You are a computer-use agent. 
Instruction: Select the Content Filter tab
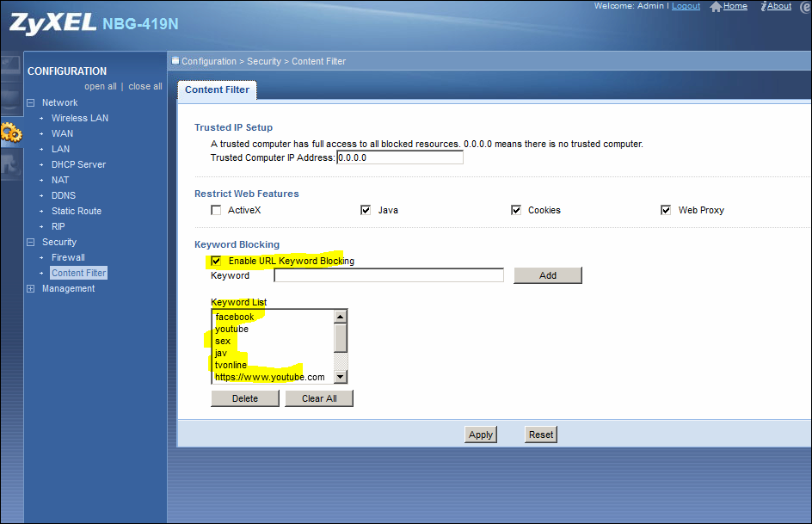coord(217,89)
